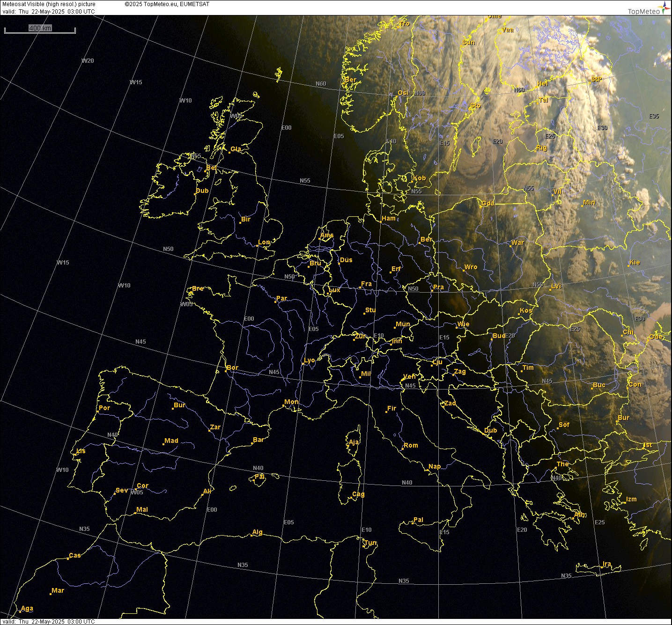The width and height of the screenshot is (672, 625).
Task: Select the 'Nap' Naples city label
Action: tap(435, 466)
